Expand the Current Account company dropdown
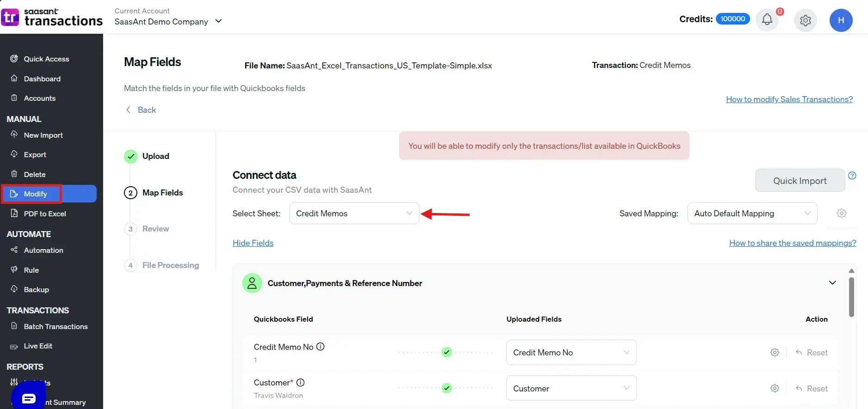Screen dimensions: 868x409 click(x=168, y=22)
